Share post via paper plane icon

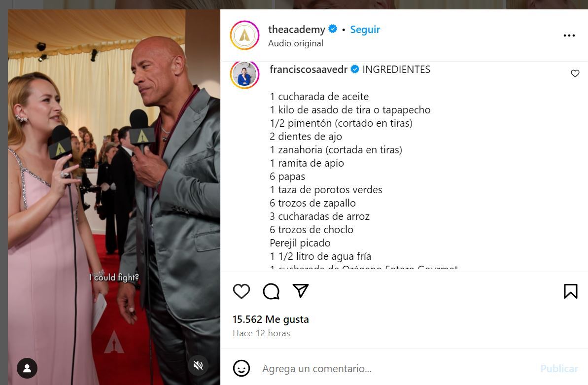point(300,291)
